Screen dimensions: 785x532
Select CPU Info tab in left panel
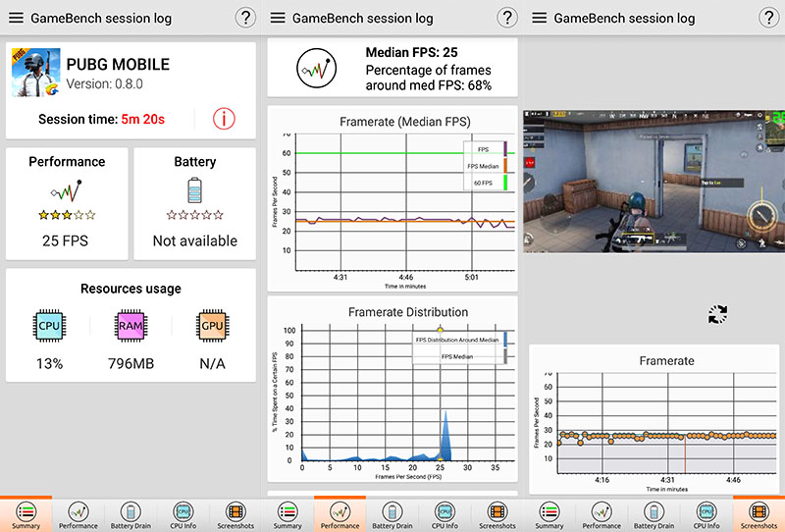click(x=183, y=515)
